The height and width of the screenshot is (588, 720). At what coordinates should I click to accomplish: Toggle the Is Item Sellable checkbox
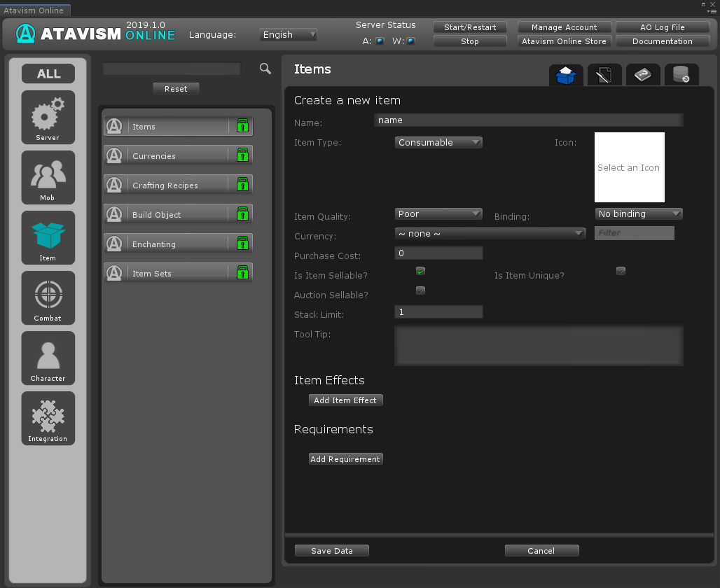[420, 271]
